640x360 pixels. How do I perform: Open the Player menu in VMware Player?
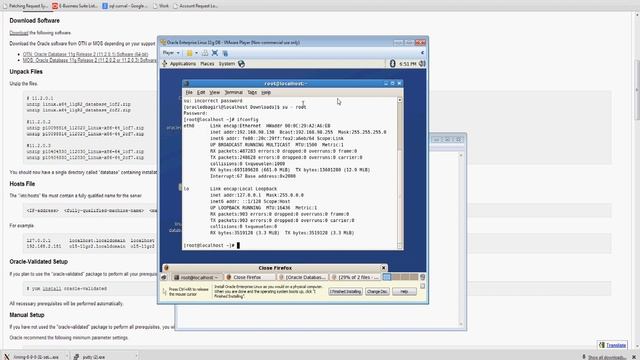171,53
